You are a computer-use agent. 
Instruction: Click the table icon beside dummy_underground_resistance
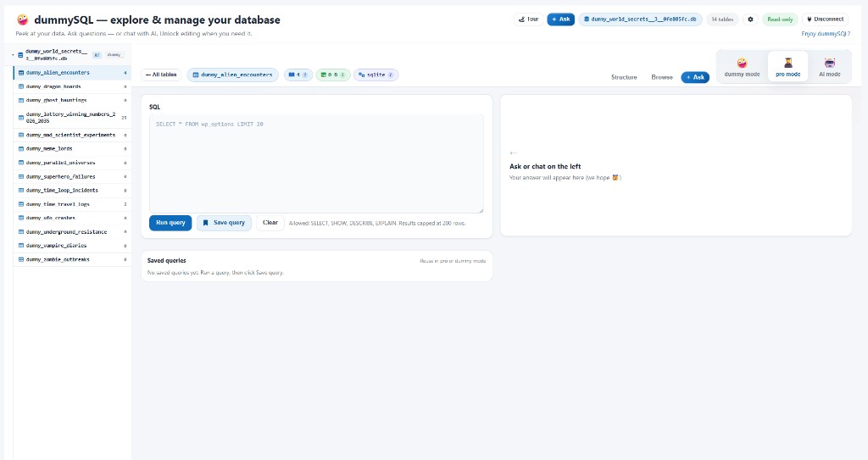point(21,231)
